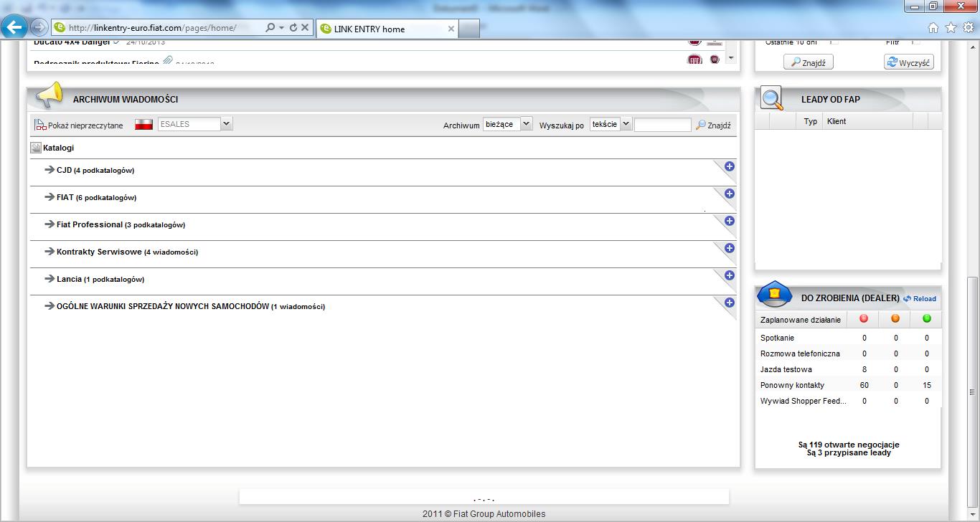This screenshot has width=980, height=522.
Task: Click the plus icon on the FIAT row
Action: [x=729, y=194]
